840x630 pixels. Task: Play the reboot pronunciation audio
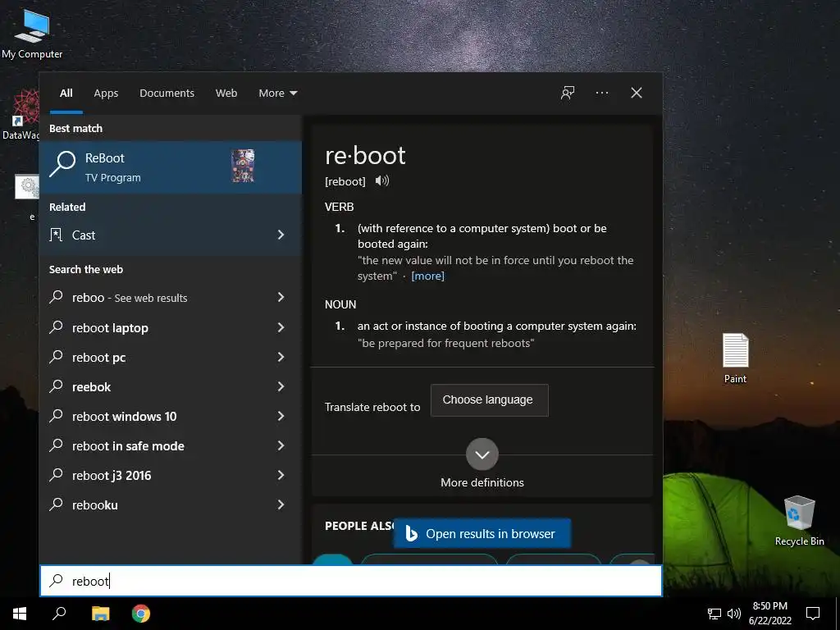382,180
